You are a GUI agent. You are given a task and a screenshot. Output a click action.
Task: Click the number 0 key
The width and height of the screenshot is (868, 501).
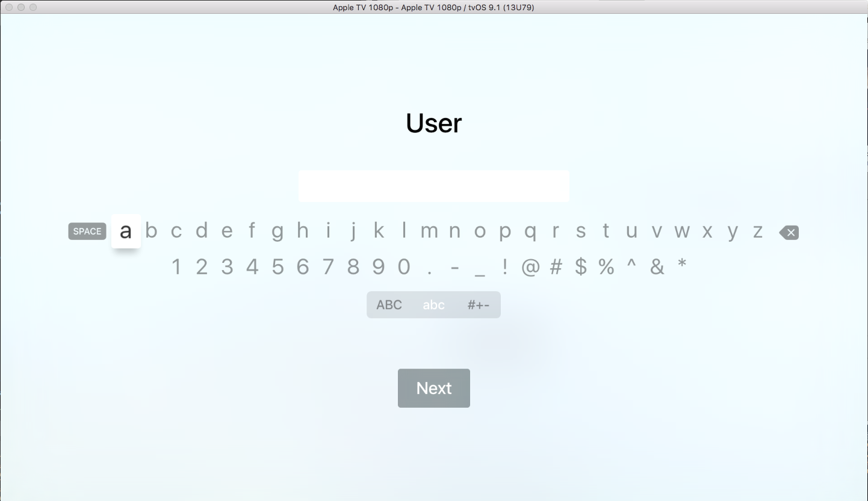[404, 266]
